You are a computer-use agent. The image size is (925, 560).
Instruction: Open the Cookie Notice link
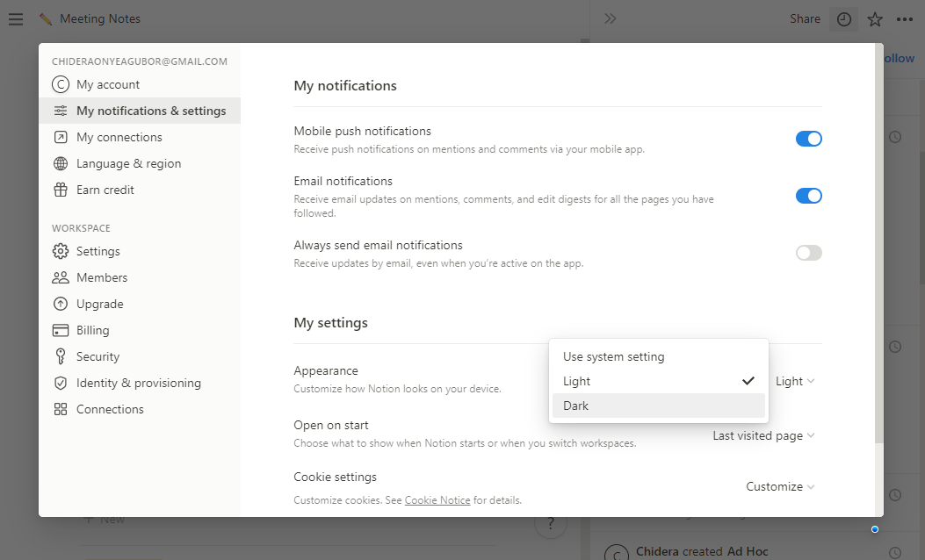[437, 499]
